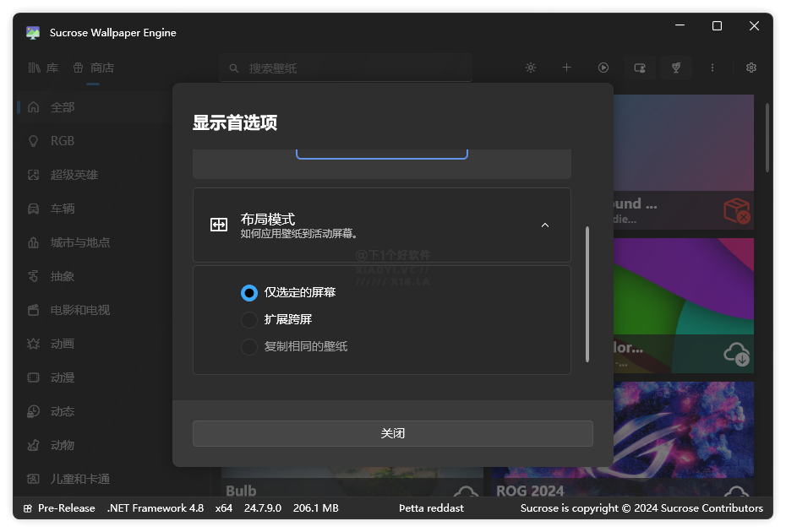Click the 布局模式 layout icon

coord(219,225)
